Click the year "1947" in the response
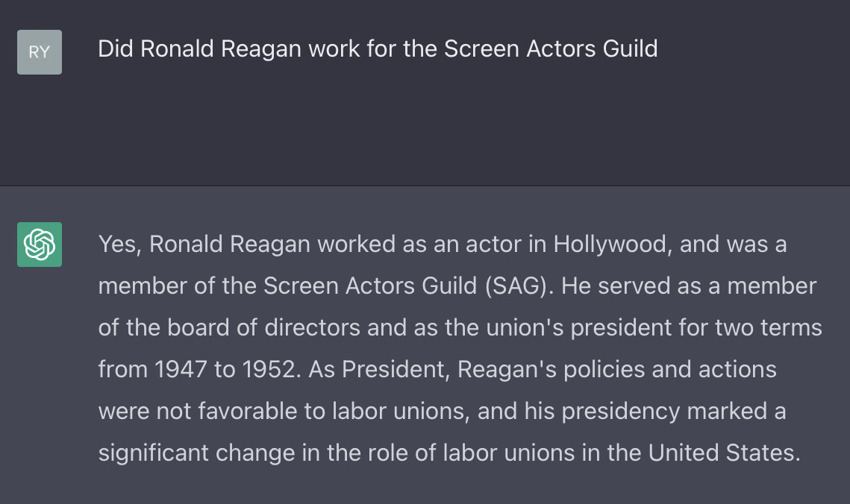 (x=181, y=370)
